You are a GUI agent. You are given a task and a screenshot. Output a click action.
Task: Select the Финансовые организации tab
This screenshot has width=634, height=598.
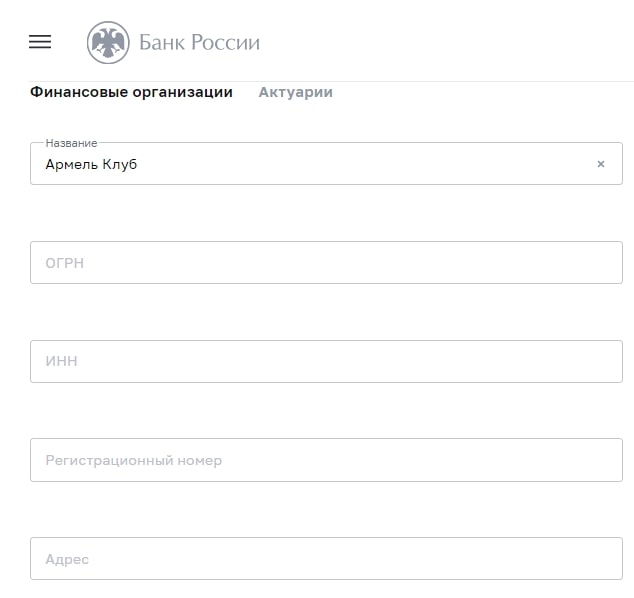pyautogui.click(x=131, y=92)
